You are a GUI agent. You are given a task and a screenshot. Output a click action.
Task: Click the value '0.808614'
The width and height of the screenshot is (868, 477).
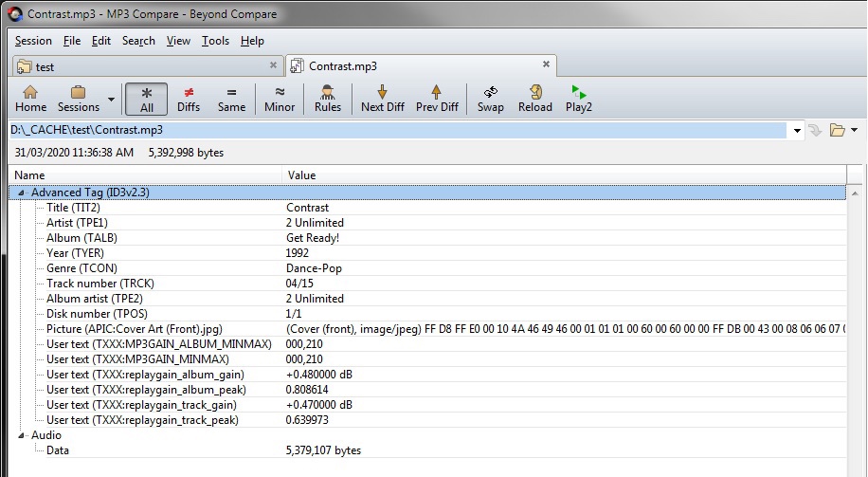(x=307, y=390)
